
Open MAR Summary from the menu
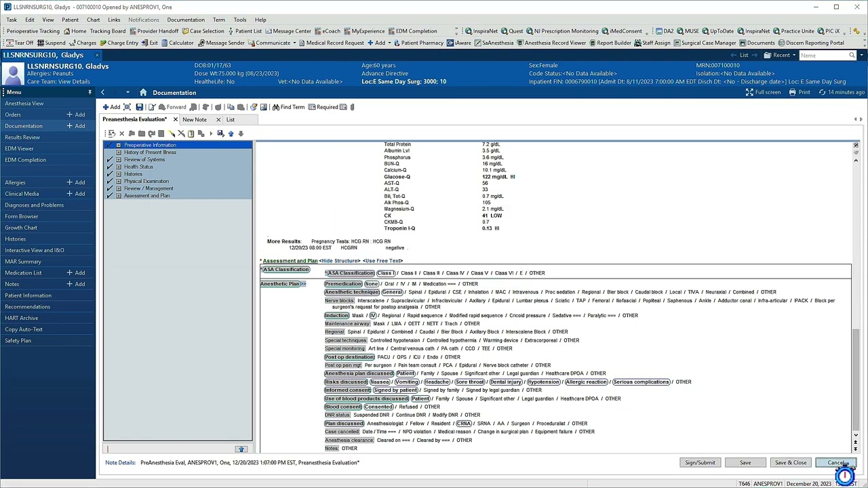point(23,262)
